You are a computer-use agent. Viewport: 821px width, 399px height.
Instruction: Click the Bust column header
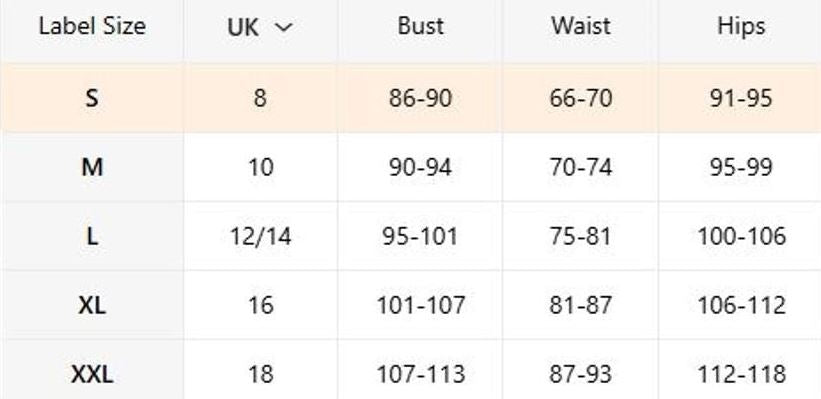[420, 26]
